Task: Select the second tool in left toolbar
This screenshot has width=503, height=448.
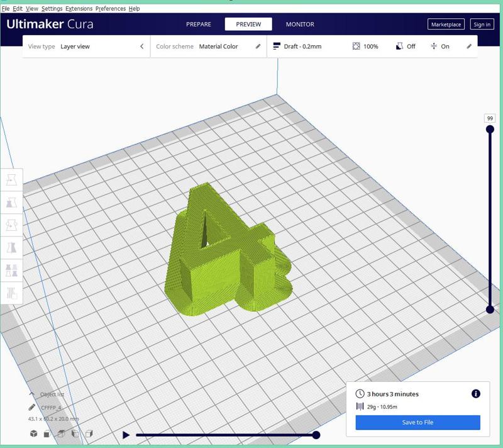Action: pyautogui.click(x=11, y=203)
